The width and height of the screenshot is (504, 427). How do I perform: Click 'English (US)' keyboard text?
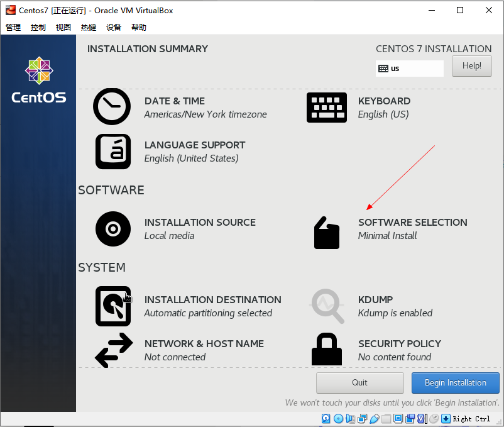(383, 114)
